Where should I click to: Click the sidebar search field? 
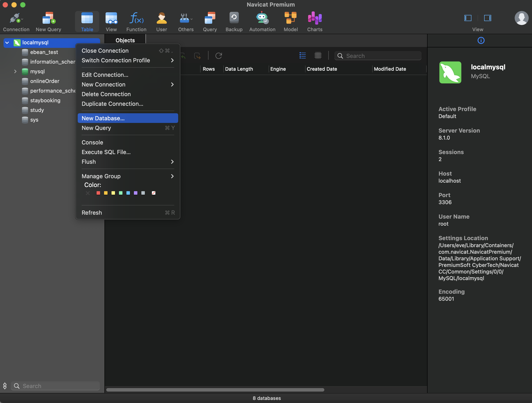point(55,386)
